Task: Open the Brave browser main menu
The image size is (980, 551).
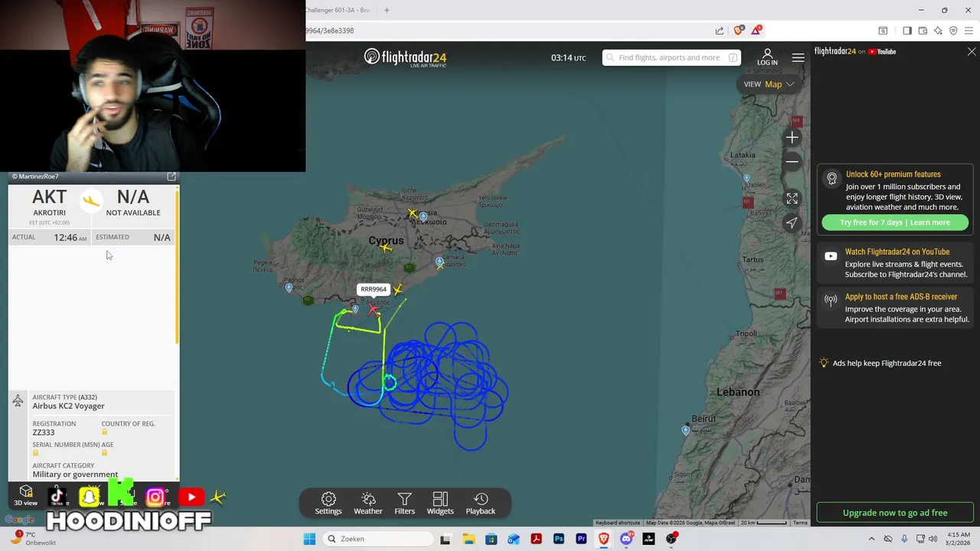Action: pyautogui.click(x=969, y=31)
